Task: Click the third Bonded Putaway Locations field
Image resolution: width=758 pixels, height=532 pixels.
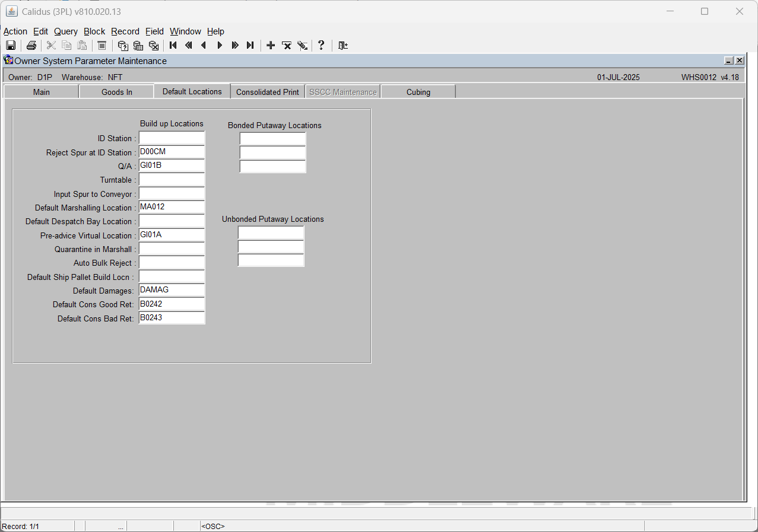Action: pyautogui.click(x=272, y=167)
